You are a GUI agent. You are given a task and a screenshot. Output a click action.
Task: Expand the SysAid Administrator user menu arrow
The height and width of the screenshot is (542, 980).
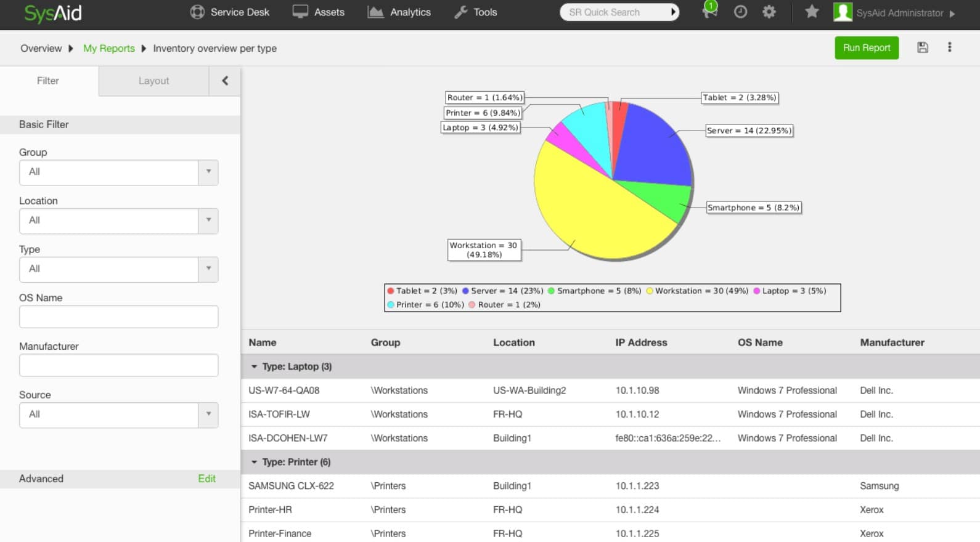click(952, 13)
